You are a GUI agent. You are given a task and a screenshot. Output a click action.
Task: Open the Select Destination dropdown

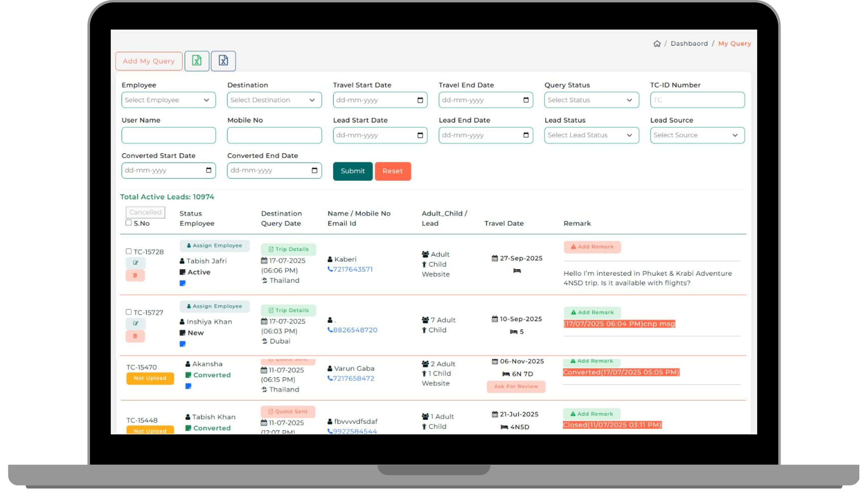pos(274,100)
